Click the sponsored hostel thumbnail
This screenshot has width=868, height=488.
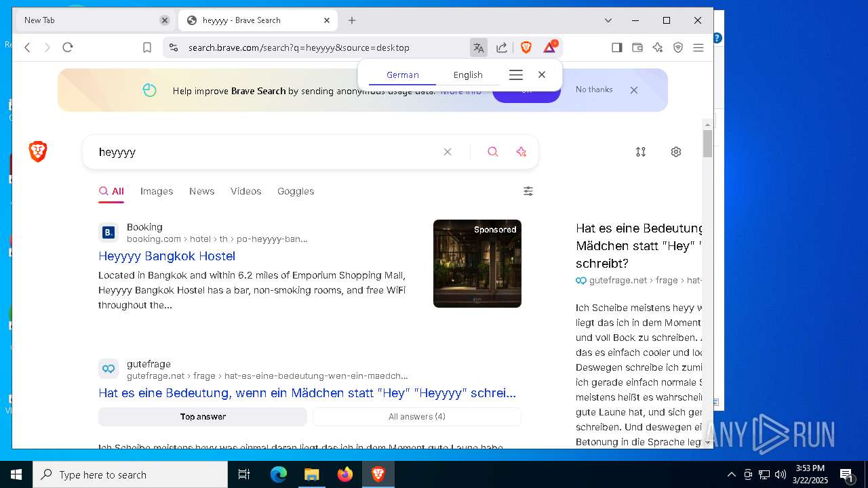tap(477, 264)
